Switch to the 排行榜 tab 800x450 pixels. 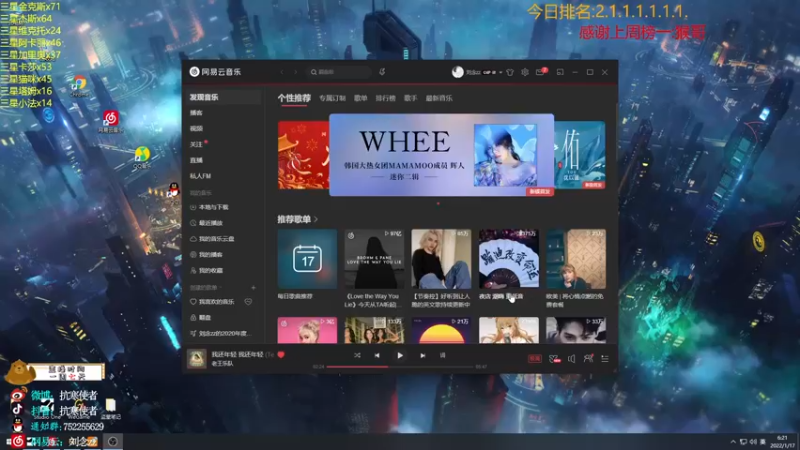(385, 98)
